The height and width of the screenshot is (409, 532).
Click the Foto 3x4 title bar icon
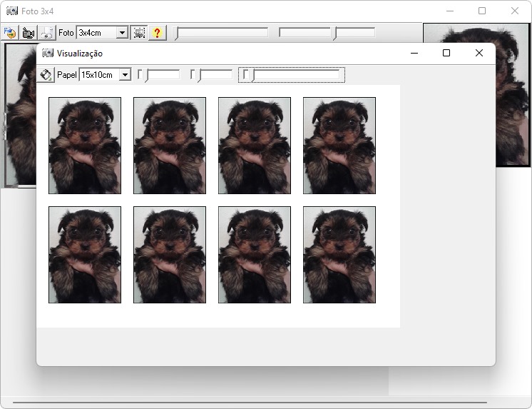point(12,11)
